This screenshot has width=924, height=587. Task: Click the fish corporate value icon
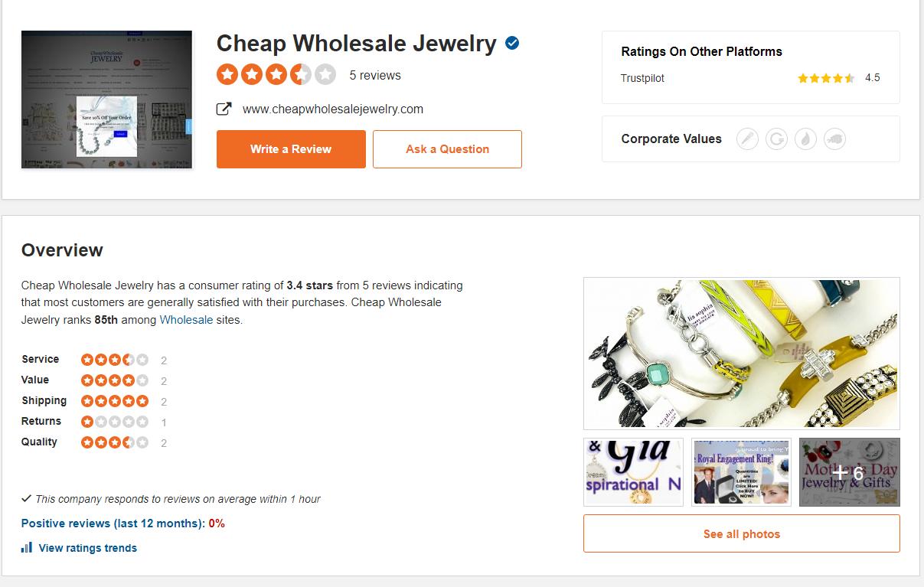(834, 139)
